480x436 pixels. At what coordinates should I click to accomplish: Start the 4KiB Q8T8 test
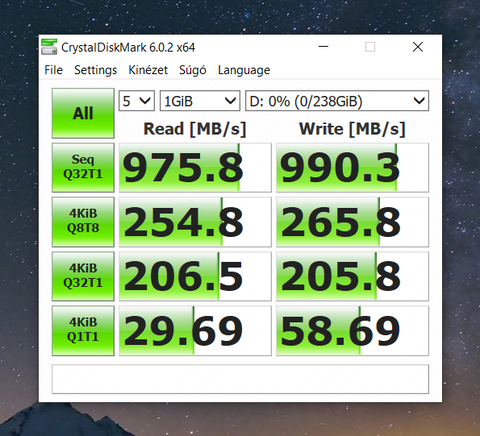point(83,222)
